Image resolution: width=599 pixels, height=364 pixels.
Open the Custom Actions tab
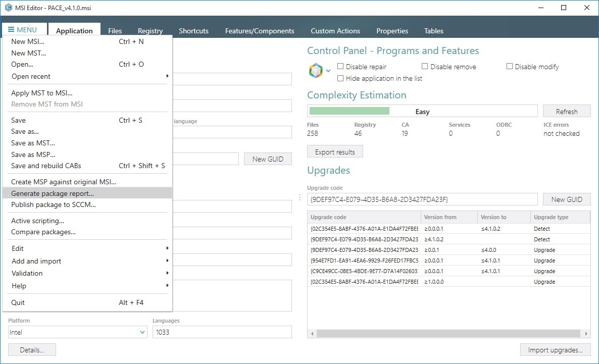point(335,31)
